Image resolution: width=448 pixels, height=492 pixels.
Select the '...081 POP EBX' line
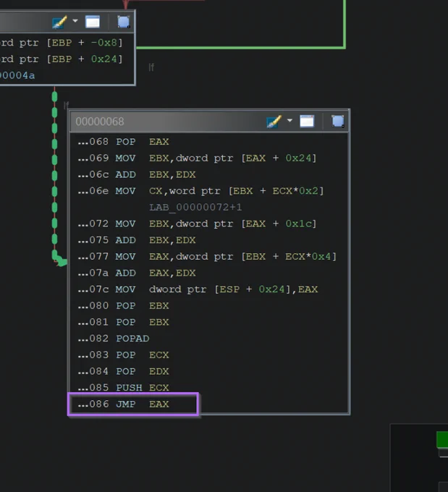click(x=123, y=322)
